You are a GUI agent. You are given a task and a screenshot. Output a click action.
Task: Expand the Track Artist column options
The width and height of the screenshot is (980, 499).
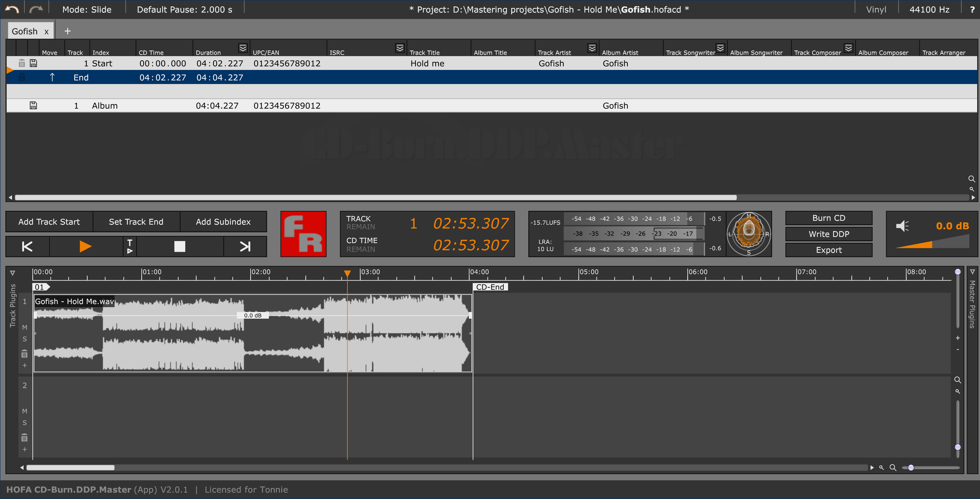tap(592, 48)
